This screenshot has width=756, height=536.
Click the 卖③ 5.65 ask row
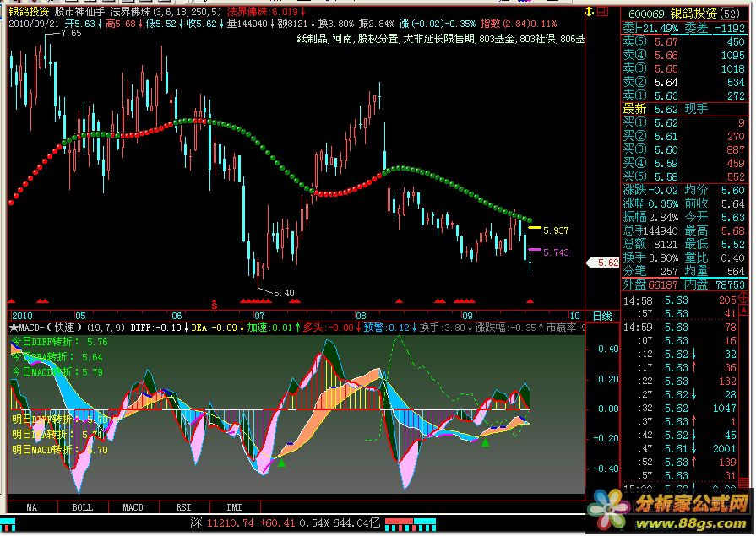coord(683,69)
